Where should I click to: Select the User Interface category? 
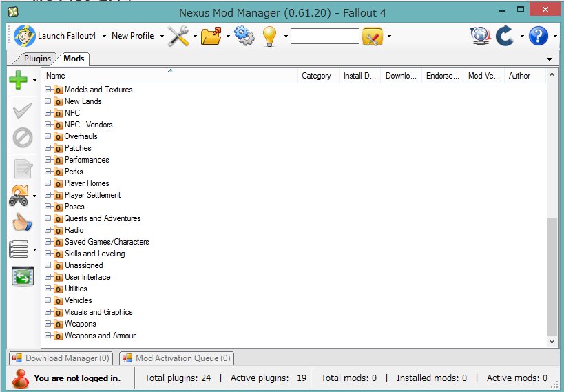click(x=87, y=277)
